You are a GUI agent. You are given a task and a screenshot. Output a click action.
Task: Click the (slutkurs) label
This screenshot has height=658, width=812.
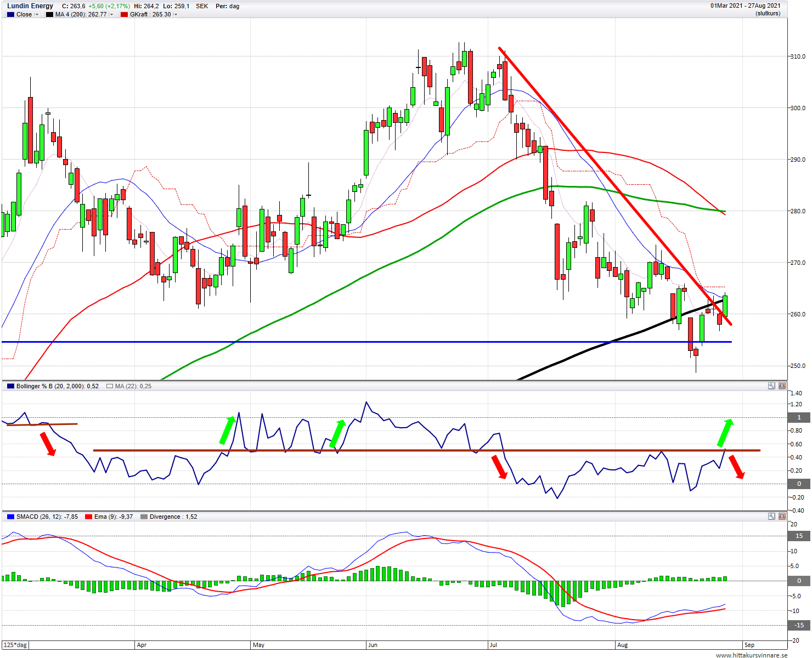coord(768,13)
